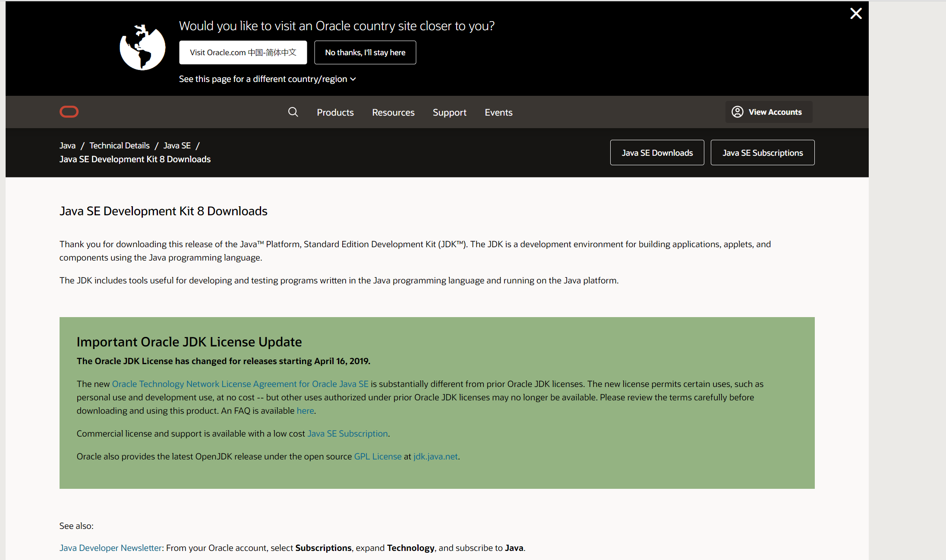Open the Events menu
Viewport: 946px width, 560px height.
click(498, 112)
